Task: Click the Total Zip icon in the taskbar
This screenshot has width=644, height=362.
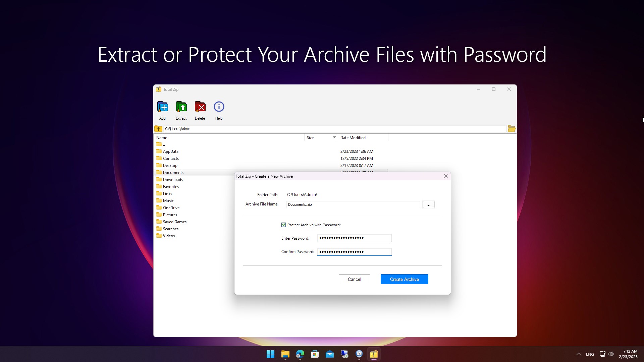Action: pyautogui.click(x=374, y=354)
